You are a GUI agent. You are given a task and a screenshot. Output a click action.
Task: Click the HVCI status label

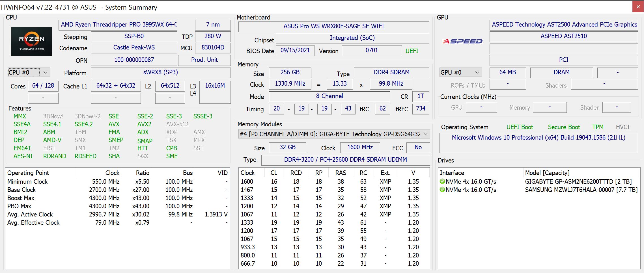tap(623, 127)
